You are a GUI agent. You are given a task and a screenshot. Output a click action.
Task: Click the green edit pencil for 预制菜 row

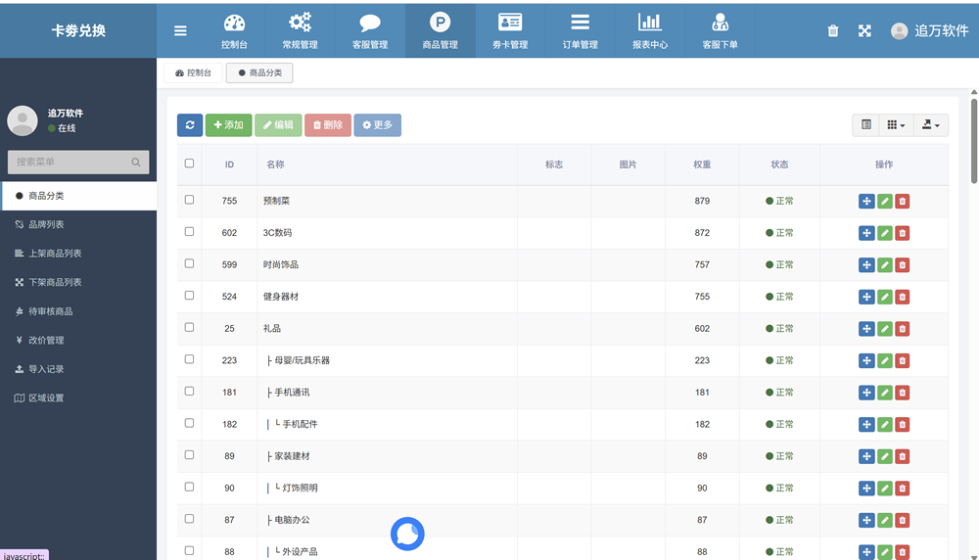pos(885,202)
